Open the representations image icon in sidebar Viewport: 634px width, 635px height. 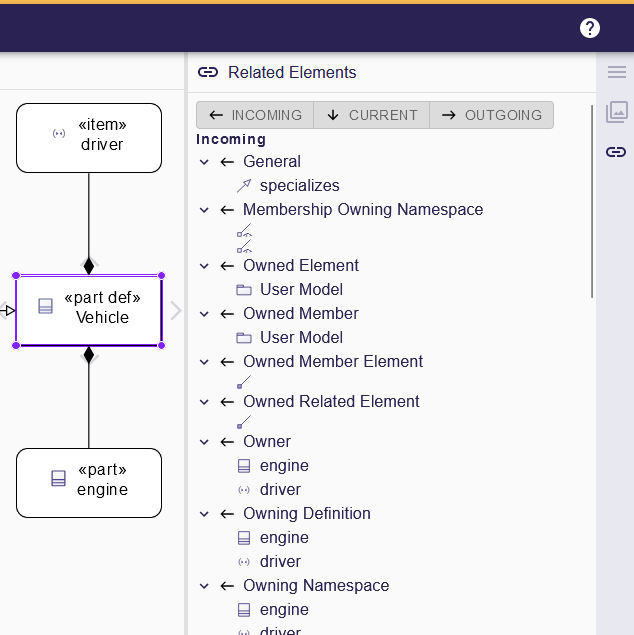616,112
